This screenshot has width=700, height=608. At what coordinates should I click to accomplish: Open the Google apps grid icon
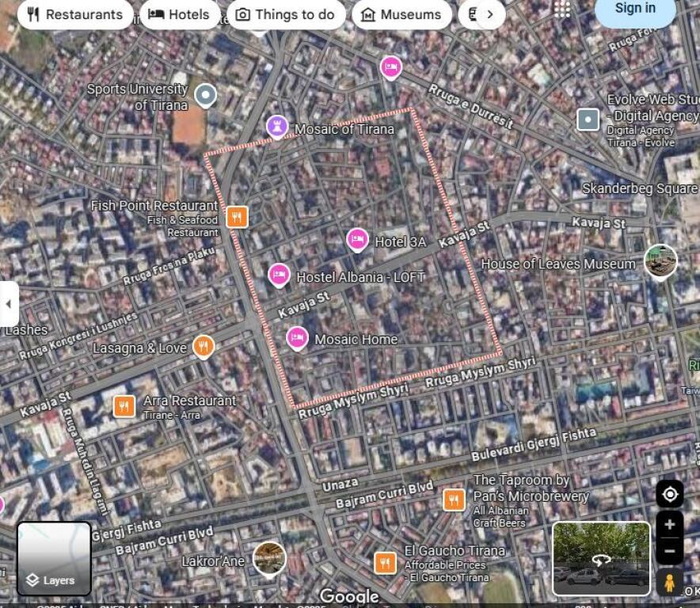[x=564, y=9]
